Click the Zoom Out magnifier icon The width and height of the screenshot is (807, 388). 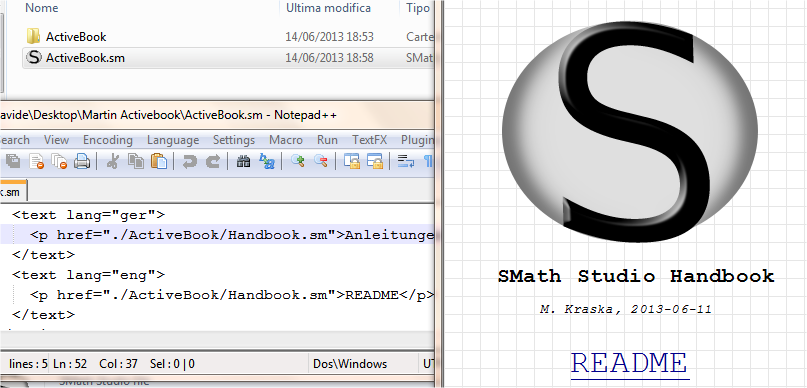pos(321,162)
